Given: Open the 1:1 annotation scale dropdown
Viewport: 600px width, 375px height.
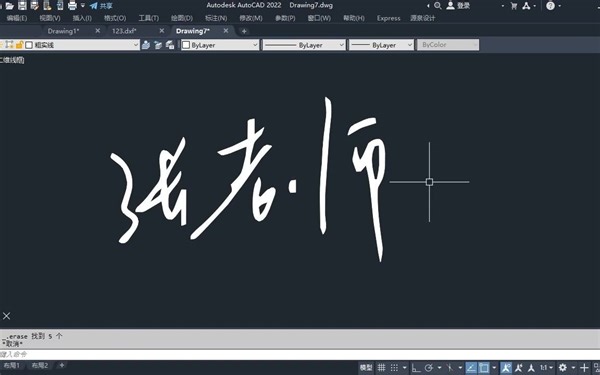Looking at the screenshot, I should 546,368.
